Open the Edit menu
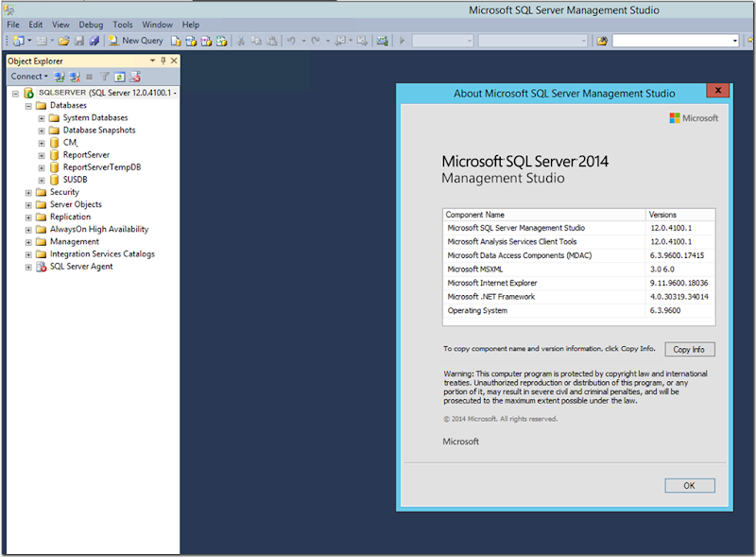Image resolution: width=756 pixels, height=557 pixels. click(35, 25)
